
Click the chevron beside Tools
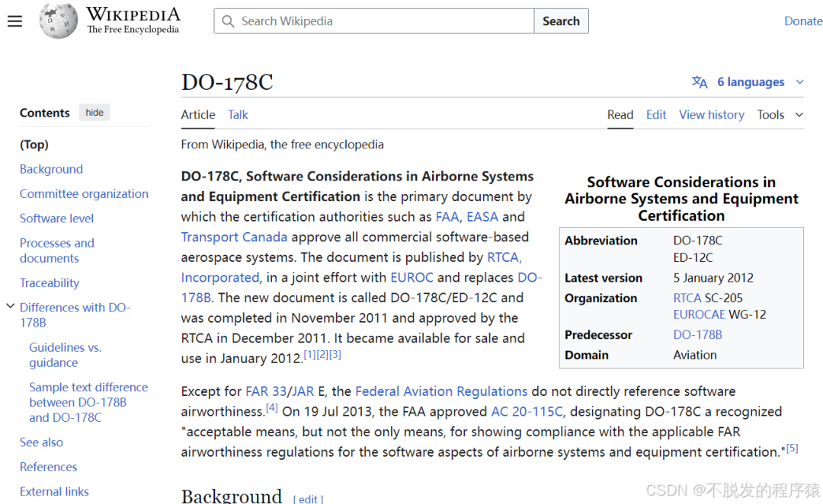click(x=799, y=115)
